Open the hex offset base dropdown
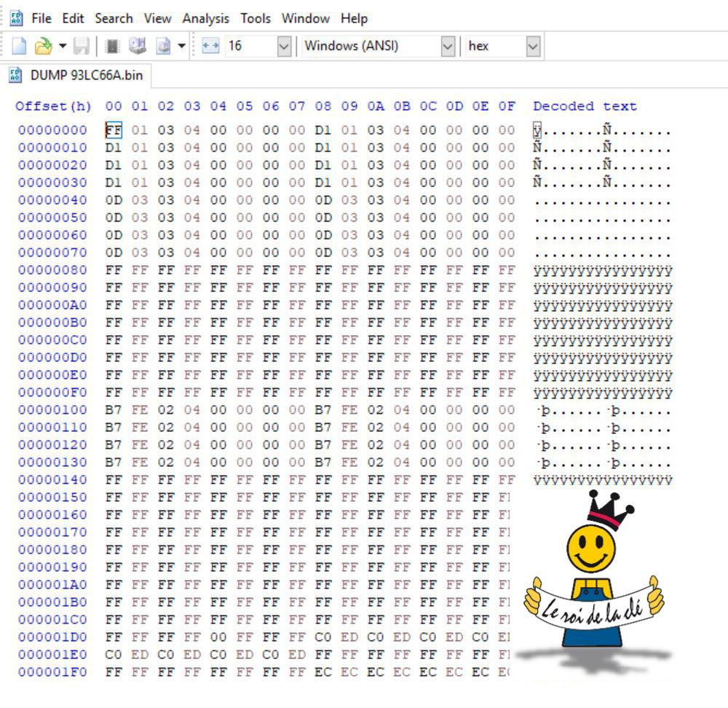This screenshot has height=708, width=728. tap(533, 47)
